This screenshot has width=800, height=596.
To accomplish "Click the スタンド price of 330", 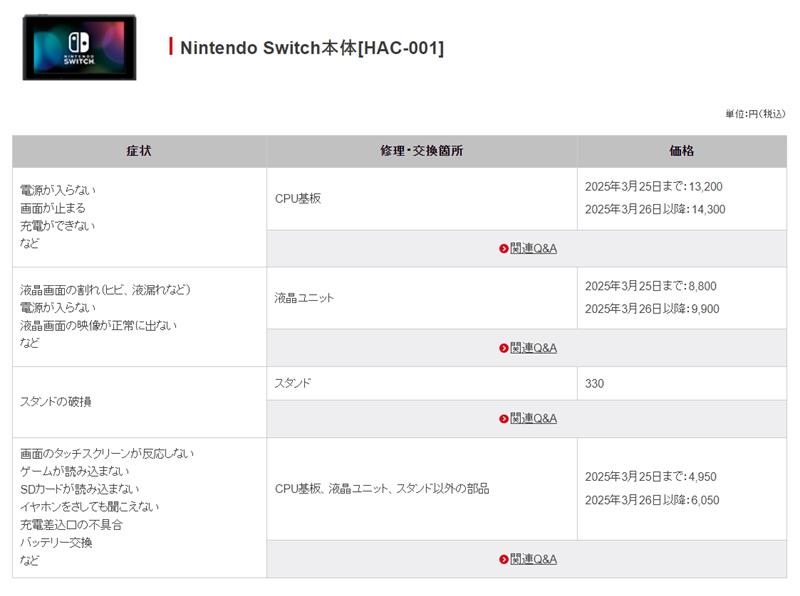I will (595, 383).
